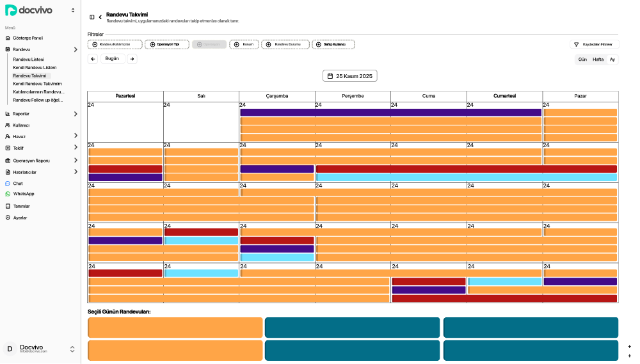Open Randevu Listesi in sidebar
640x364 pixels.
[28, 59]
